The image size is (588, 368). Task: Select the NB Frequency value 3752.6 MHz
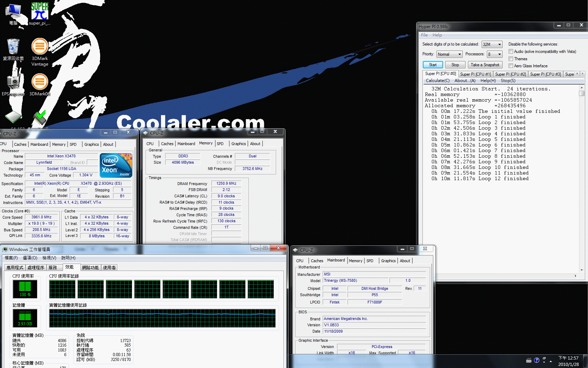[x=252, y=169]
